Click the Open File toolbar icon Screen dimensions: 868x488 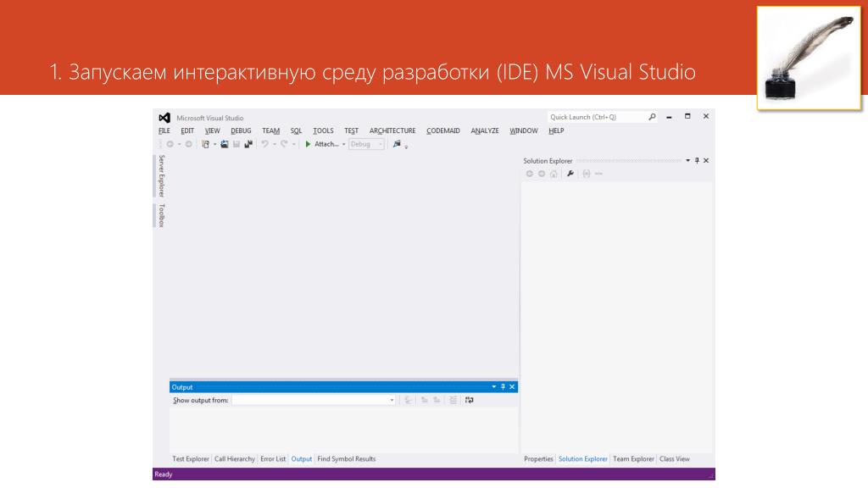[x=224, y=144]
